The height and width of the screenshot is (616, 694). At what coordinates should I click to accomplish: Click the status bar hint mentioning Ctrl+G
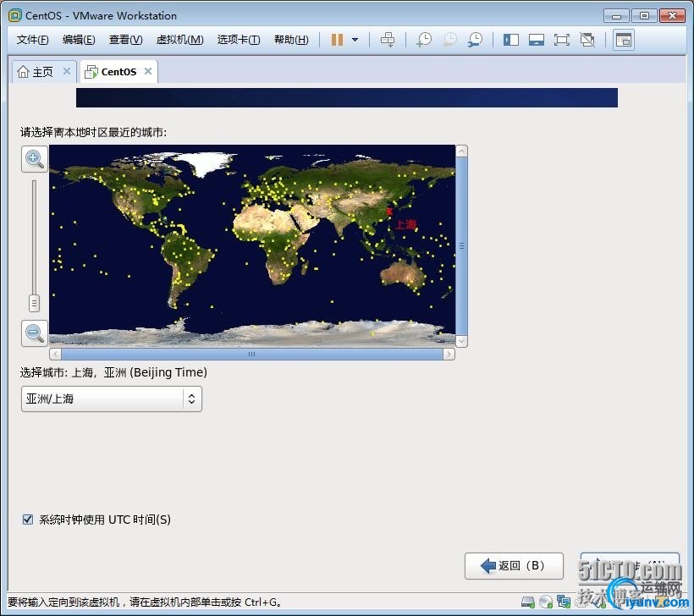click(145, 602)
